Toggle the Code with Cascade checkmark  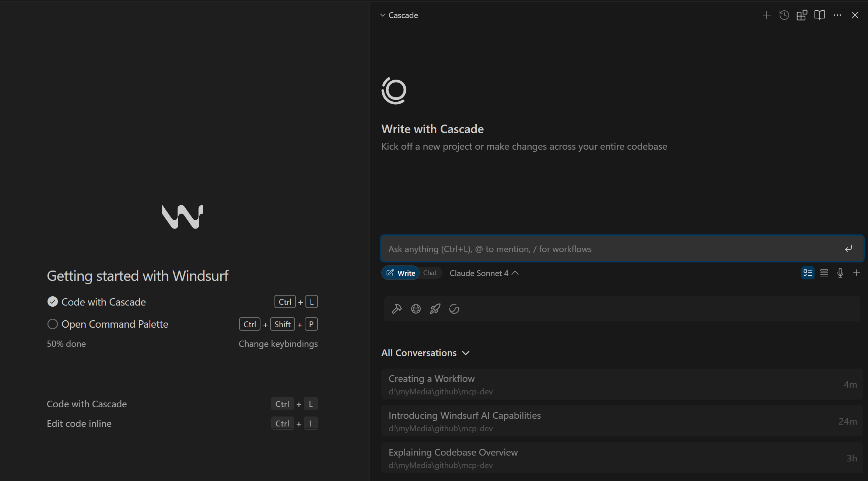click(53, 302)
